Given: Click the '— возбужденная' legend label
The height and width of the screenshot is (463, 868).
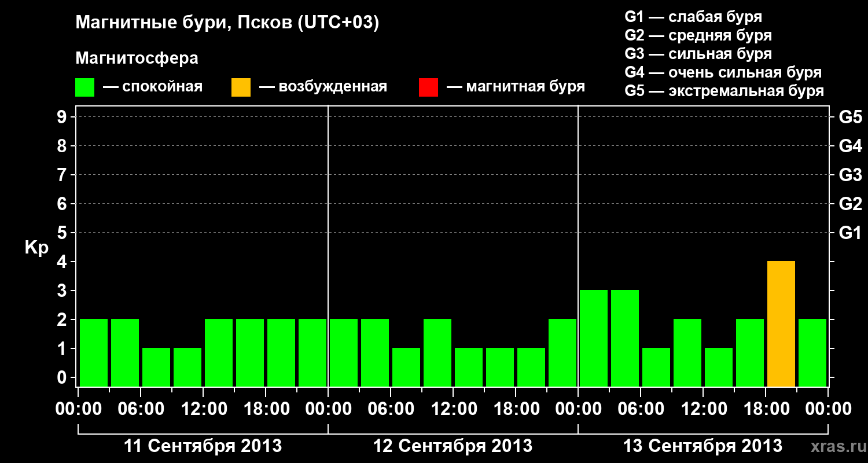Looking at the screenshot, I should pyautogui.click(x=323, y=87).
